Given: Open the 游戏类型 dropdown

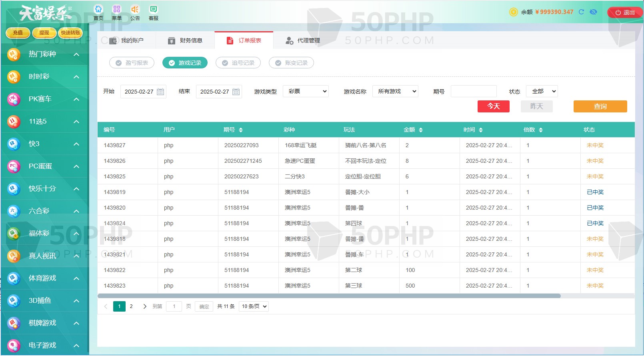Looking at the screenshot, I should point(306,91).
